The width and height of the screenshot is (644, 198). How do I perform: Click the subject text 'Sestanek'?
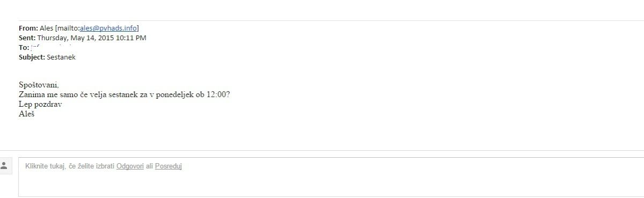(61, 57)
